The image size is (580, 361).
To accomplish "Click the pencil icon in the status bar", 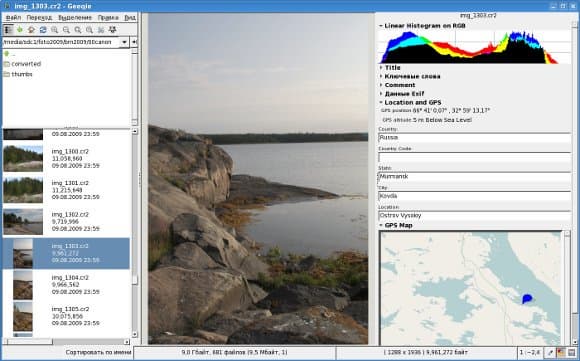I will pos(550,352).
